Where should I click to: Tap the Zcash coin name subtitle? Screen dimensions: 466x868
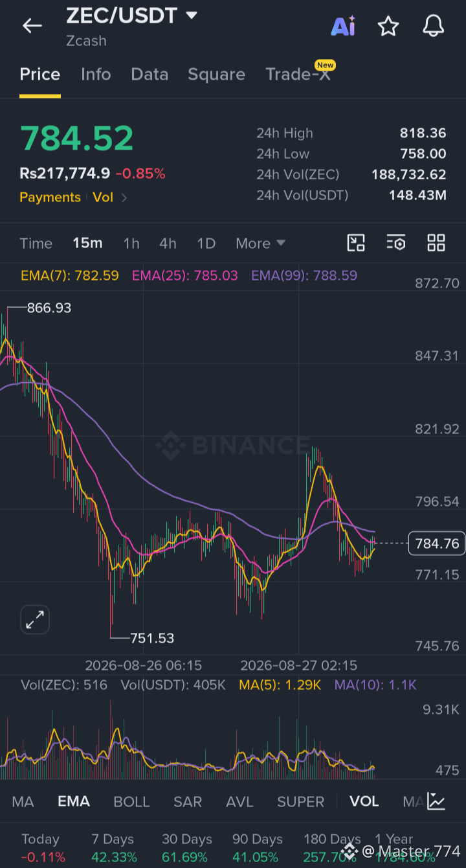87,41
